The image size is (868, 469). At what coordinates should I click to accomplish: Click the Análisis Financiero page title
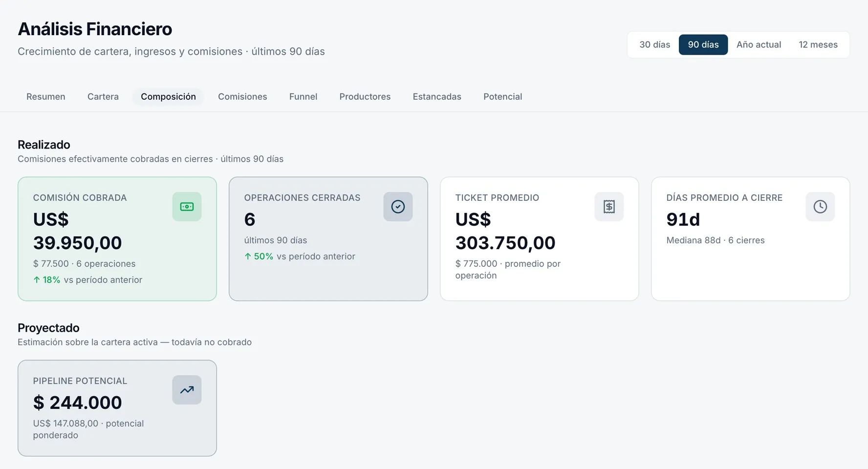(x=95, y=29)
